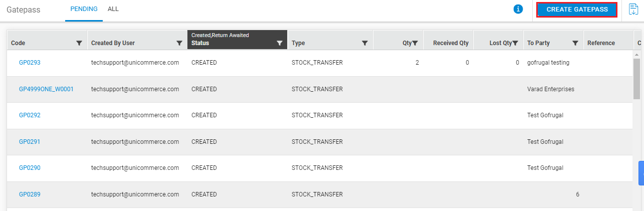Open gatepass GP4999ONE_W0001
644x211 pixels.
46,89
